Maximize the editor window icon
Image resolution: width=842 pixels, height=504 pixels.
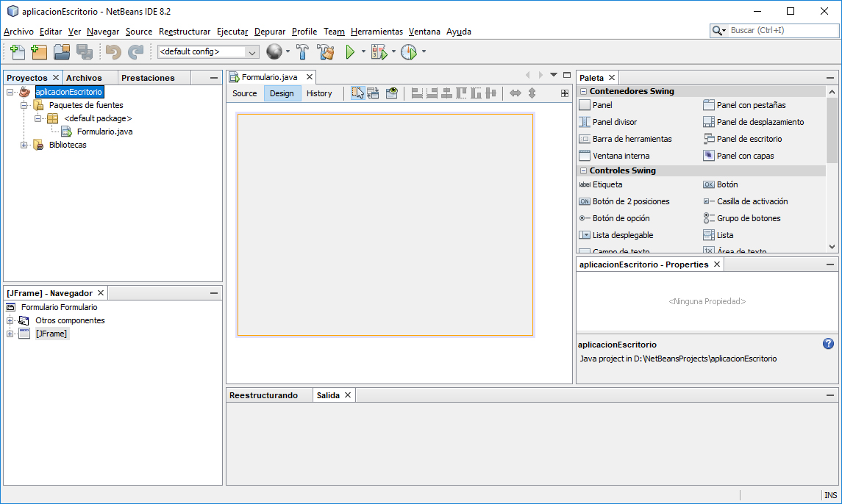coord(566,75)
